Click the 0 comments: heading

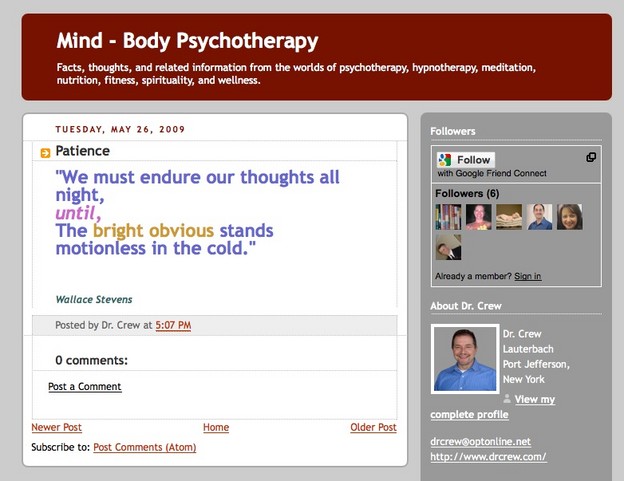(x=92, y=360)
